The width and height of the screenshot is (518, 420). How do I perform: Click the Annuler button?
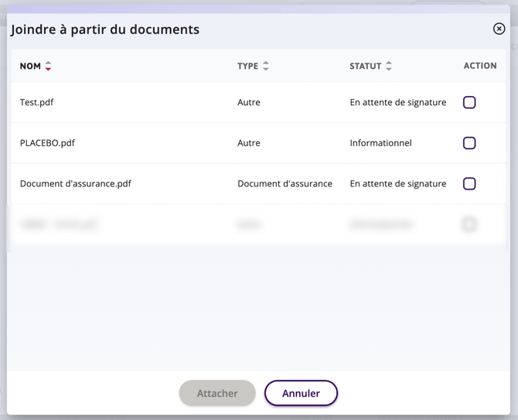click(x=301, y=393)
